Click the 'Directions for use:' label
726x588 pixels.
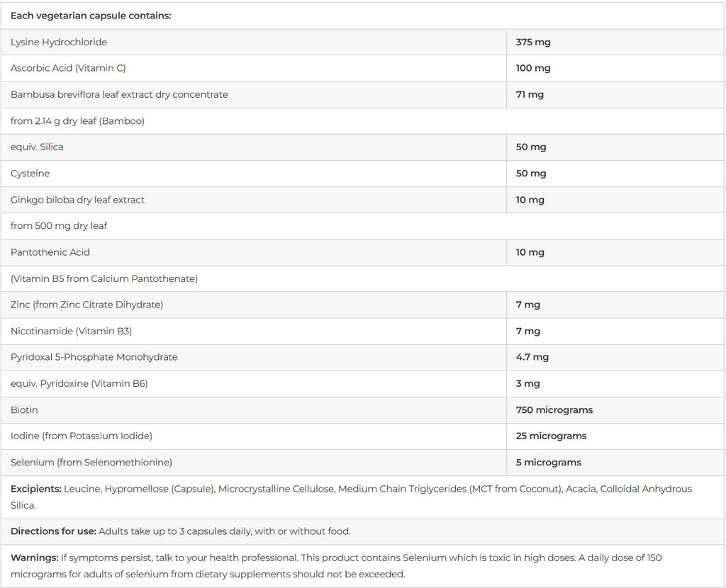coord(53,531)
